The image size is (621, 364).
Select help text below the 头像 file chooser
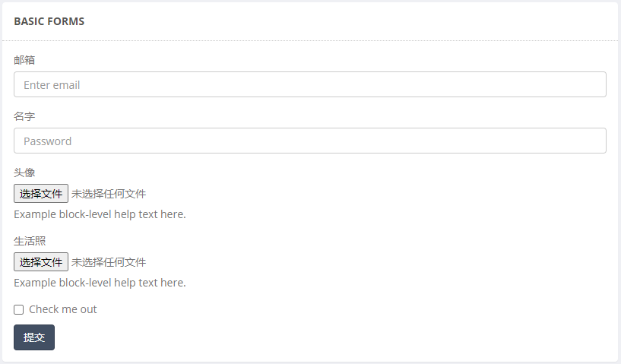(100, 214)
